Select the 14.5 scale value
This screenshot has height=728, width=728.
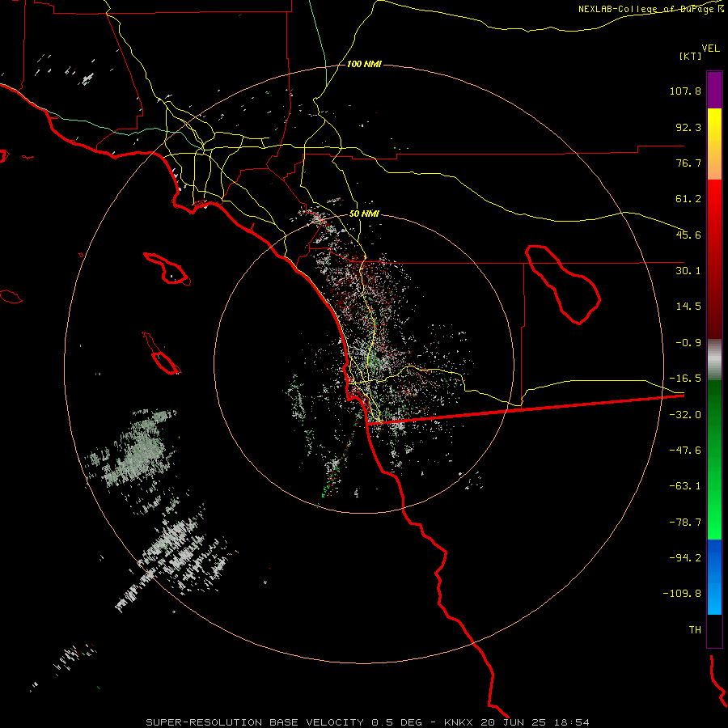pyautogui.click(x=688, y=307)
